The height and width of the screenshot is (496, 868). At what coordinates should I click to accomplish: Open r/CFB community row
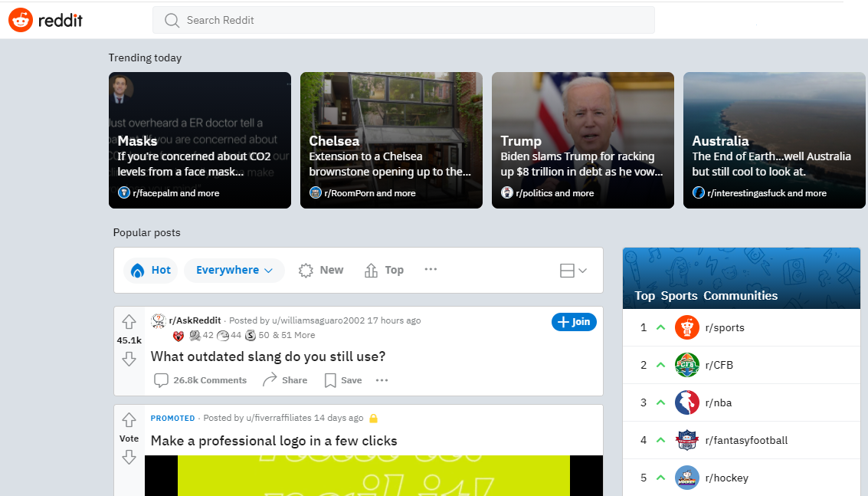pyautogui.click(x=742, y=365)
